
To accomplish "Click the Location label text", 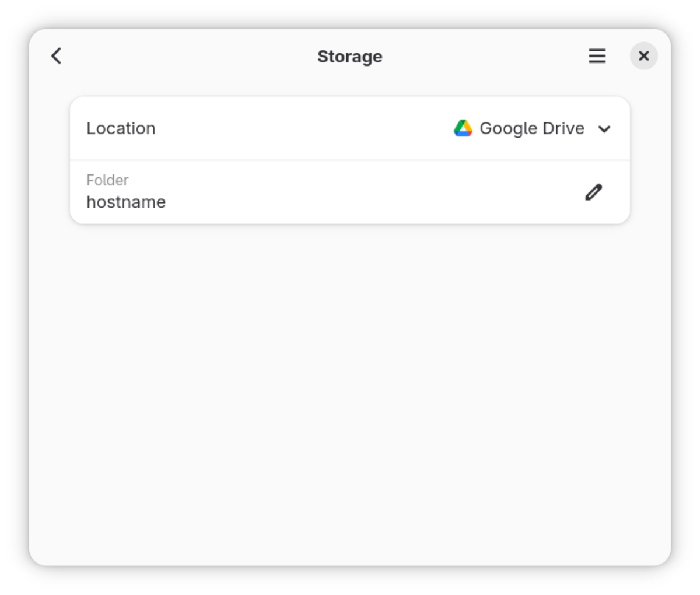I will point(121,128).
